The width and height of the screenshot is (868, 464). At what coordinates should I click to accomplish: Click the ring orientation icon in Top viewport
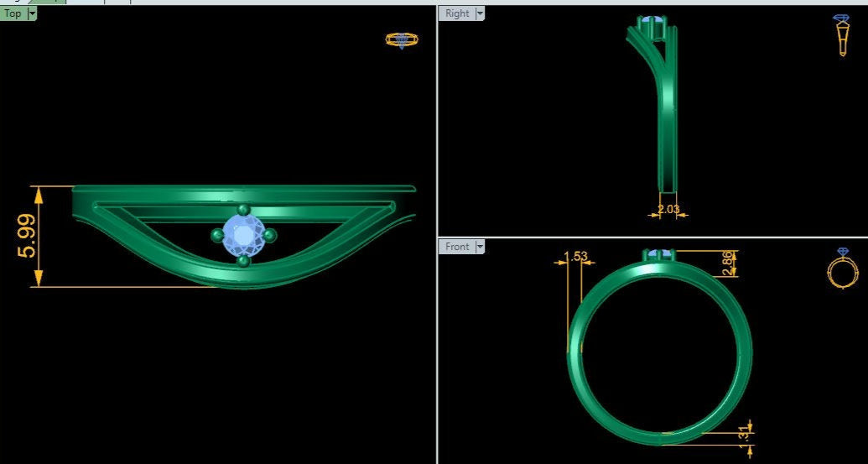[402, 39]
